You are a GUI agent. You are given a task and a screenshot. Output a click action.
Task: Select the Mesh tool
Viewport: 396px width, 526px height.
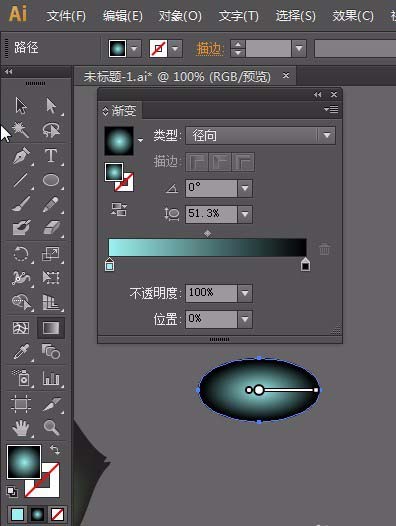(x=21, y=328)
